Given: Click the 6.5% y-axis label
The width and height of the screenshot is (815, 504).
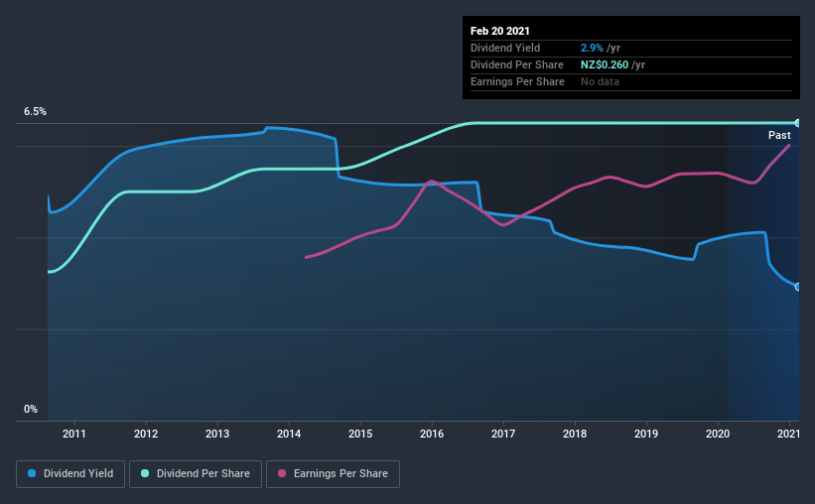Looking at the screenshot, I should tap(36, 112).
